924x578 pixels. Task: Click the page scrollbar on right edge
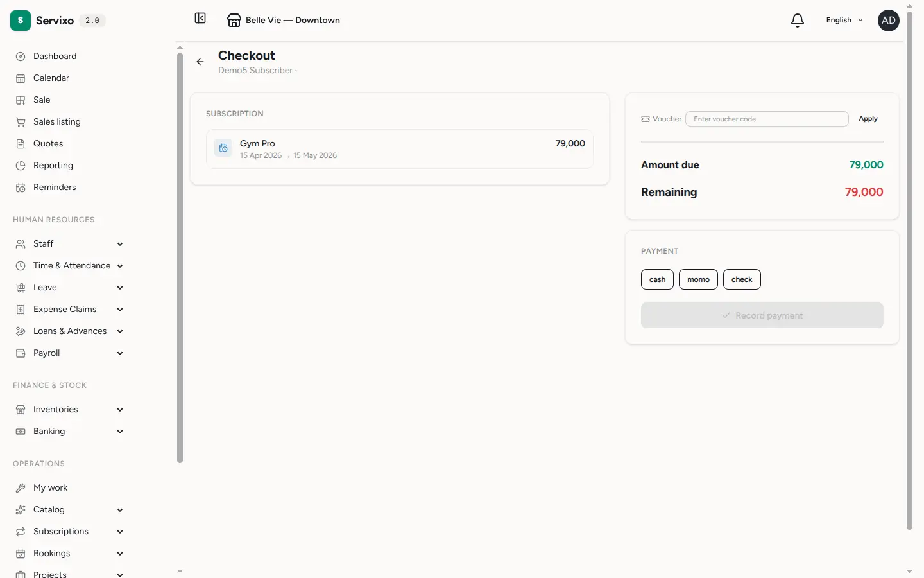coord(909,270)
